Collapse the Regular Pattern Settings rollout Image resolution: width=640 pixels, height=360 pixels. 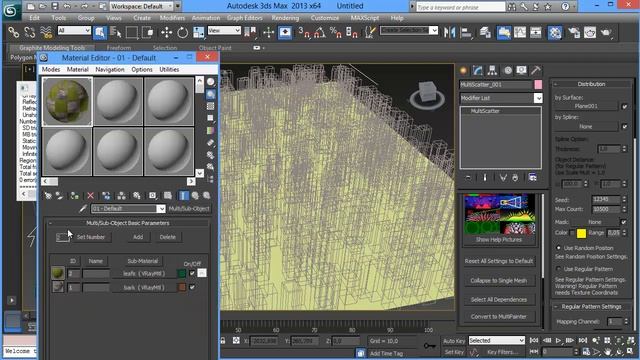591,307
